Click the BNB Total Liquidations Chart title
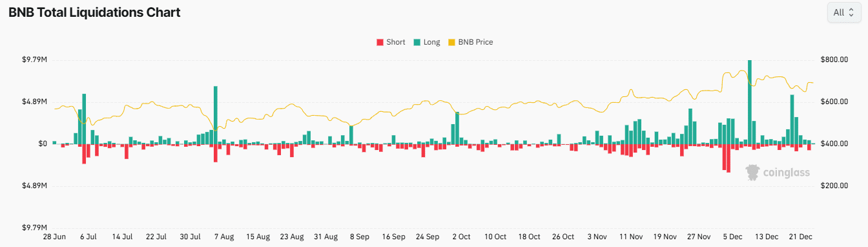The width and height of the screenshot is (868, 247). coord(94,12)
